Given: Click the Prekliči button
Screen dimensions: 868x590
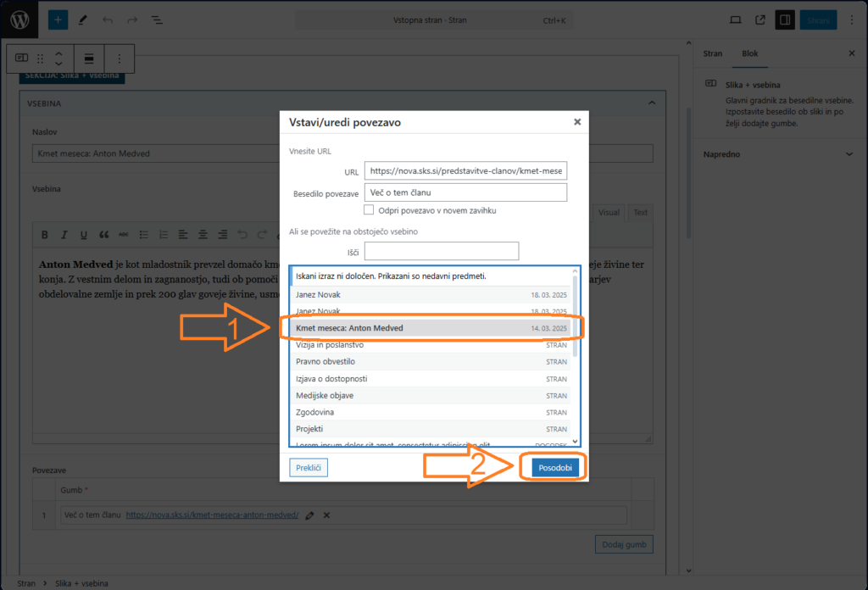Looking at the screenshot, I should [x=309, y=467].
